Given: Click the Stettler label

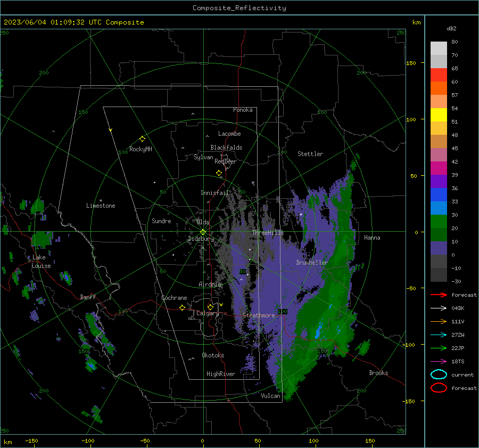Looking at the screenshot, I should (310, 154).
